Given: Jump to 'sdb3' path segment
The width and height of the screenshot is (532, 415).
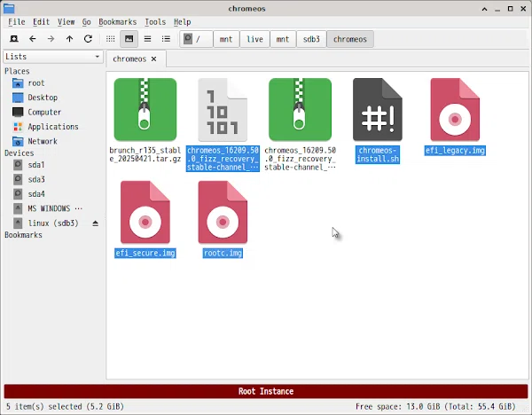Looking at the screenshot, I should point(311,39).
